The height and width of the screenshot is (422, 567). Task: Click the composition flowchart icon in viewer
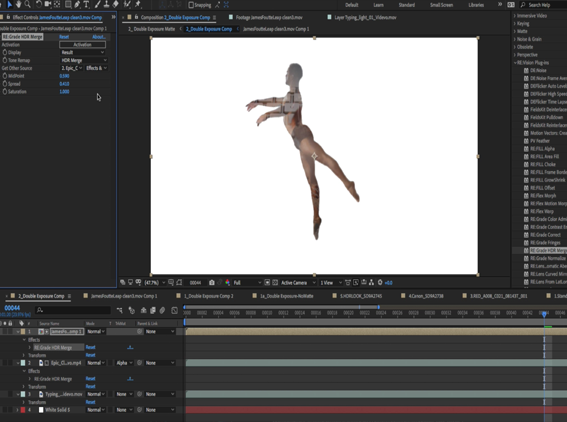[x=371, y=282]
